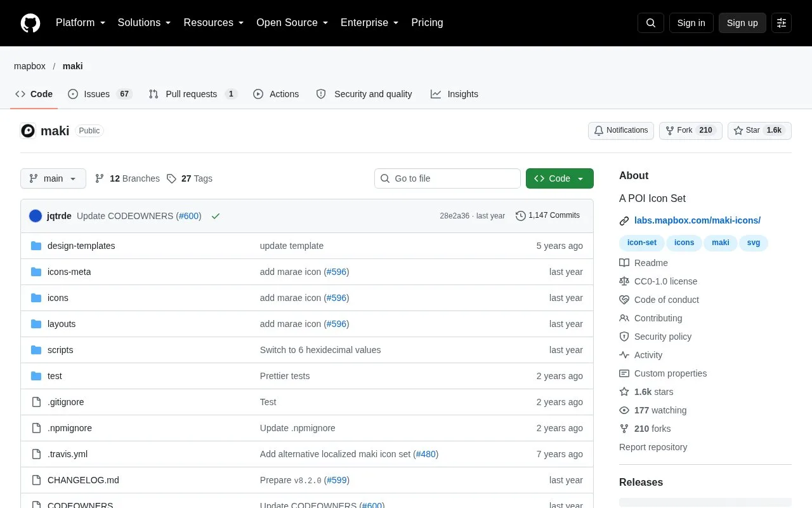This screenshot has width=812, height=508.
Task: Open the Actions tab
Action: [276, 94]
